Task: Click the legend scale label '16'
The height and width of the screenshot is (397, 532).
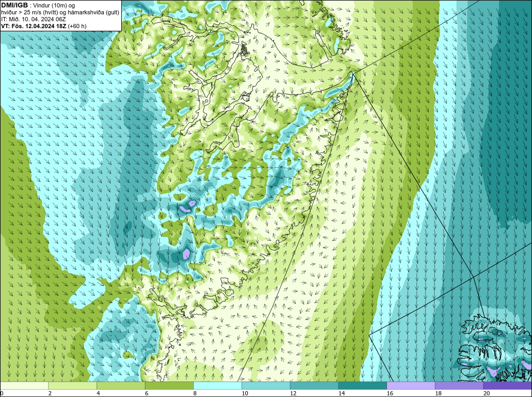Action: pos(390,393)
